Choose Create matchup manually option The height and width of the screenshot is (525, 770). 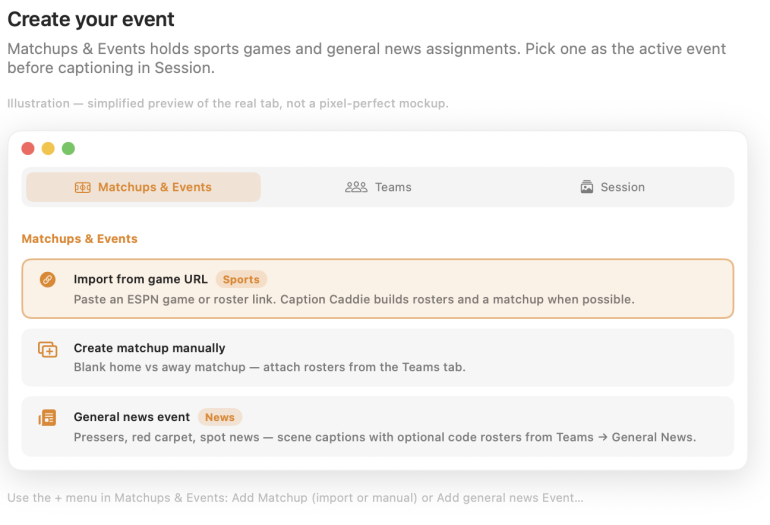pyautogui.click(x=378, y=358)
